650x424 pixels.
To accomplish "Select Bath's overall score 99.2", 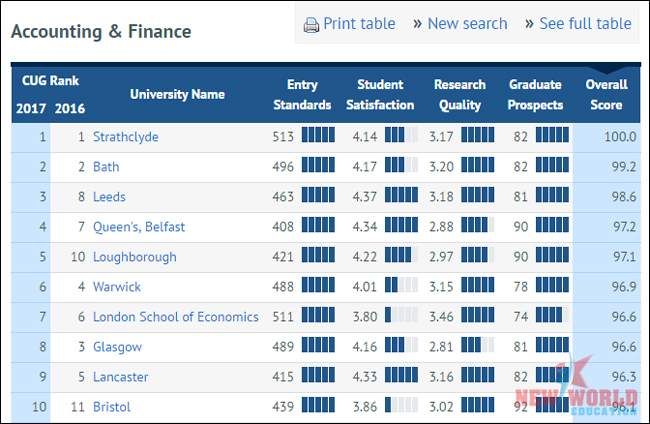I will point(624,167).
